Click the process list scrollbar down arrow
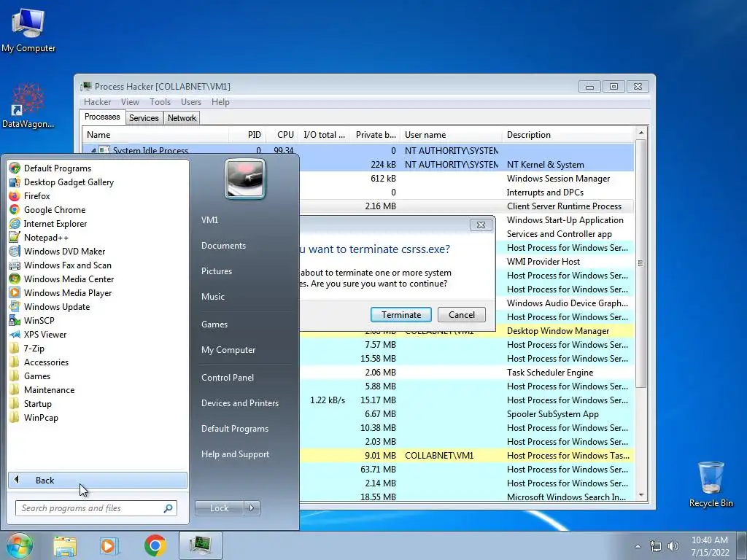Screen dimensions: 747x560 (x=641, y=495)
